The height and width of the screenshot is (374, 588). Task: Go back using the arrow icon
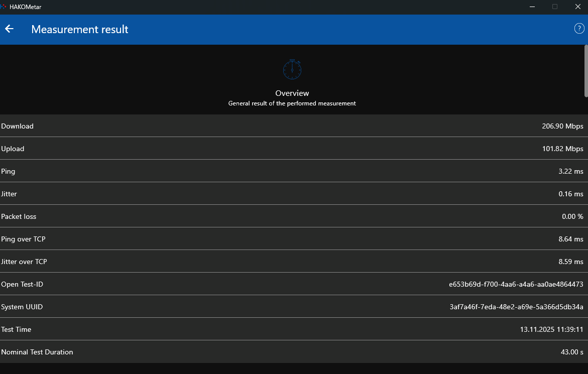(10, 29)
